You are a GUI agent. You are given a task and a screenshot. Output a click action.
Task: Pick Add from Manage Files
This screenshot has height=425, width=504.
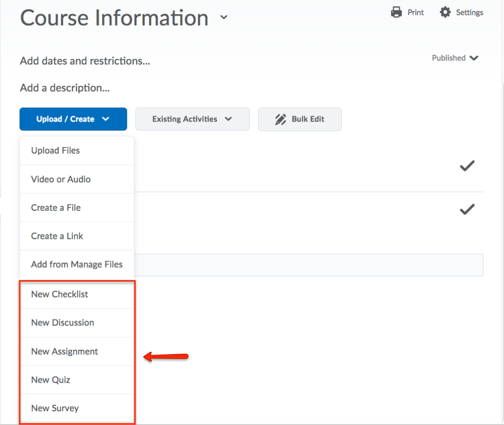pyautogui.click(x=76, y=265)
